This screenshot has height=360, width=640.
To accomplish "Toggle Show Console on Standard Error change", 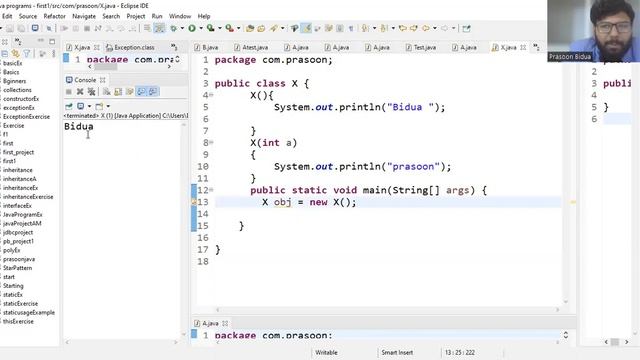I will tap(153, 92).
